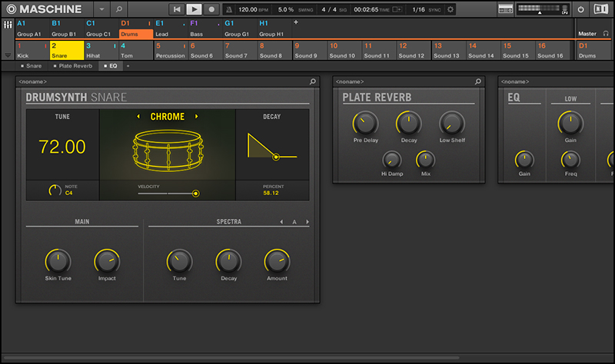
Task: Select next snare model after Chrome
Action: 197,117
